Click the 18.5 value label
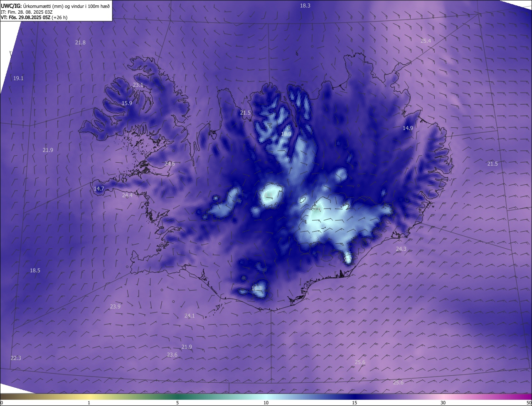Image resolution: width=532 pixels, height=406 pixels. click(x=35, y=270)
